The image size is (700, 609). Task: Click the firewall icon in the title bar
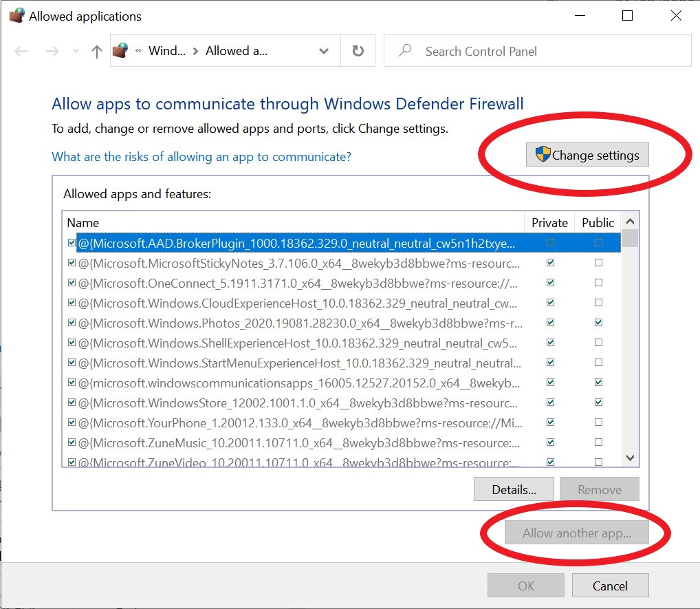tap(17, 16)
